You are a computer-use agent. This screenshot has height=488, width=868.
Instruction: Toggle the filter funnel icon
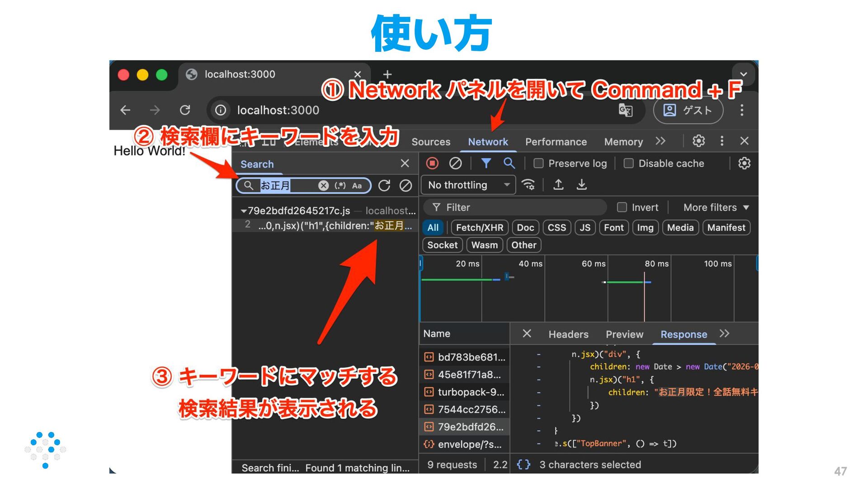[x=486, y=163]
